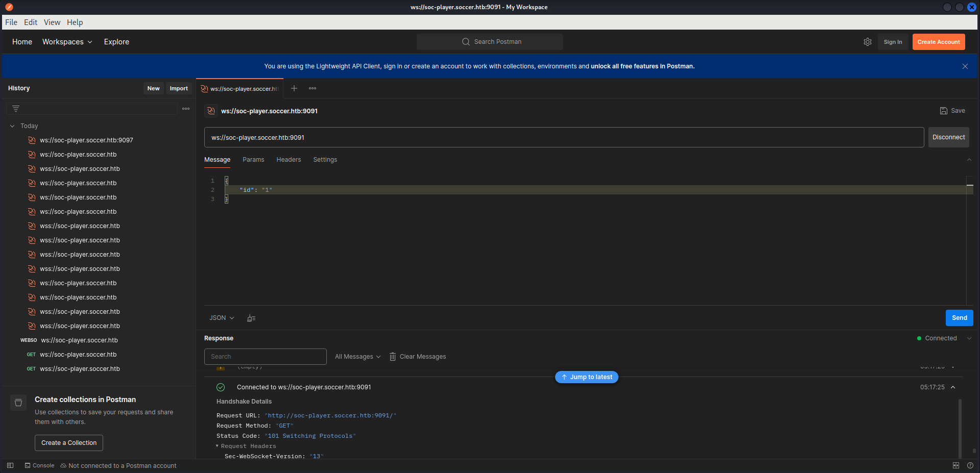Viewport: 980px width, 473px height.
Task: Click Create a Collection button
Action: [69, 443]
